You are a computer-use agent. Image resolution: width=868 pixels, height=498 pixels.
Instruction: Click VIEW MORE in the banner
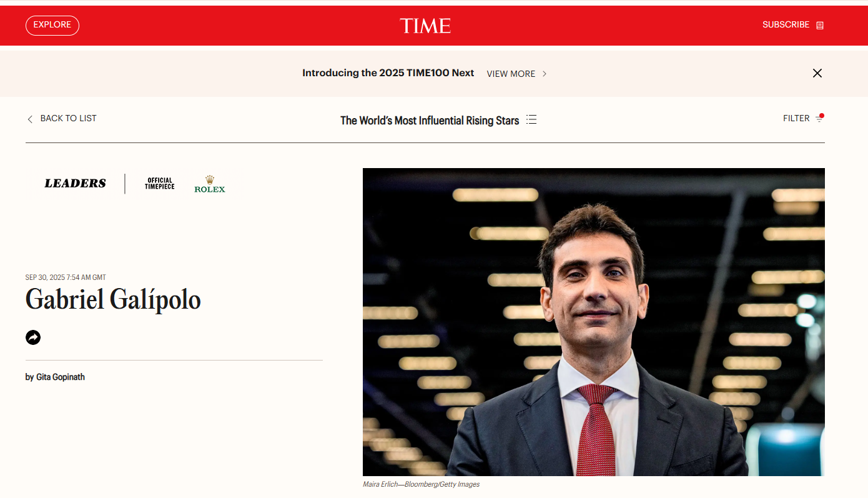[x=511, y=74]
